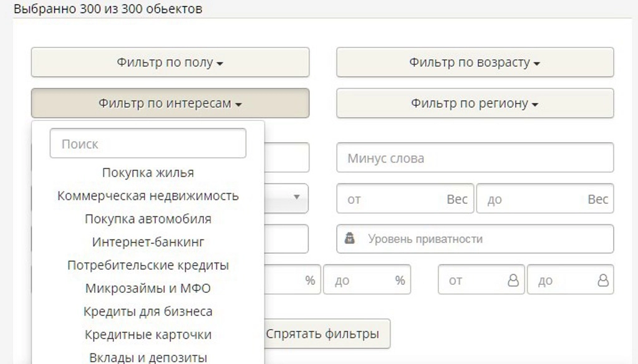638x364 pixels.
Task: Click person icon in the "от" field
Action: click(513, 280)
